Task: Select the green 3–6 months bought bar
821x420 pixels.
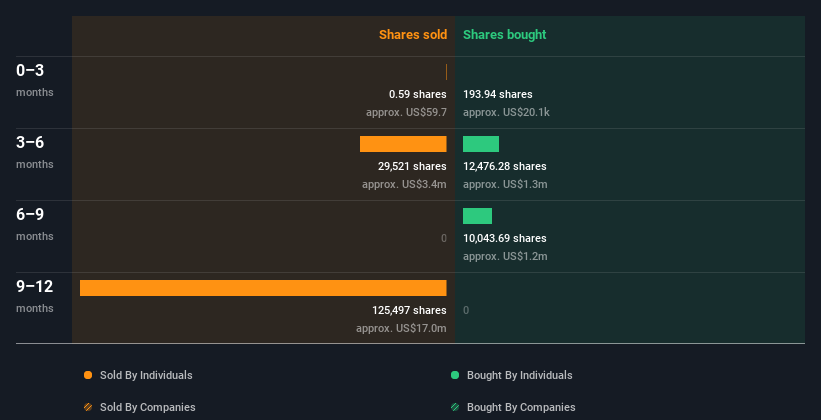Action: (481, 144)
